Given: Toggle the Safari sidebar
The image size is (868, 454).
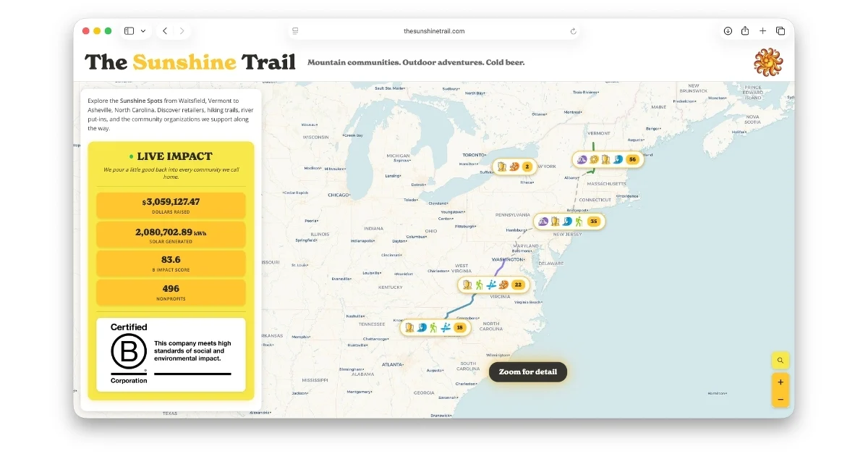Looking at the screenshot, I should 129,31.
